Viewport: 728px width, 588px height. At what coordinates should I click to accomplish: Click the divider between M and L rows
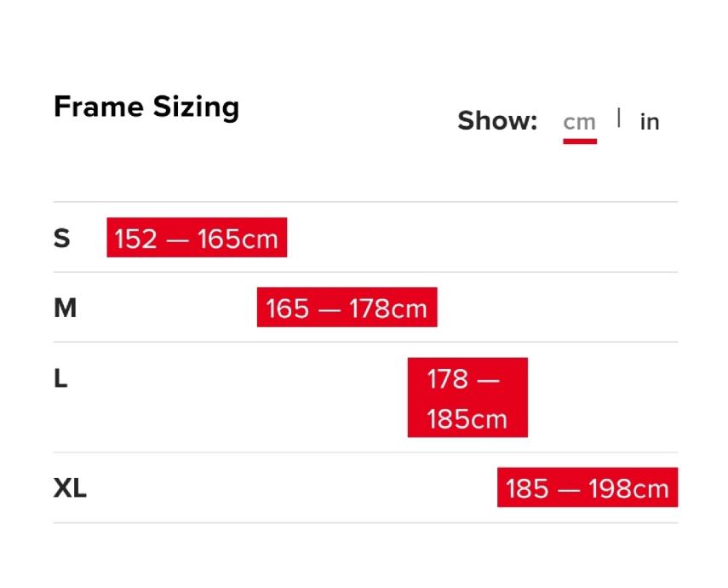[364, 342]
